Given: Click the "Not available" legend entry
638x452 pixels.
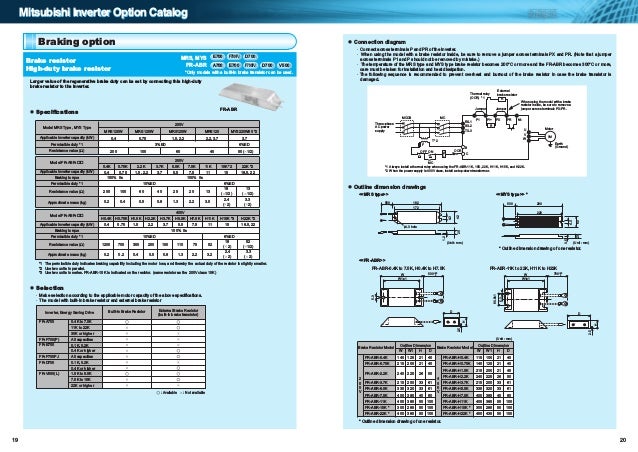Looking at the screenshot, I should click(193, 393).
